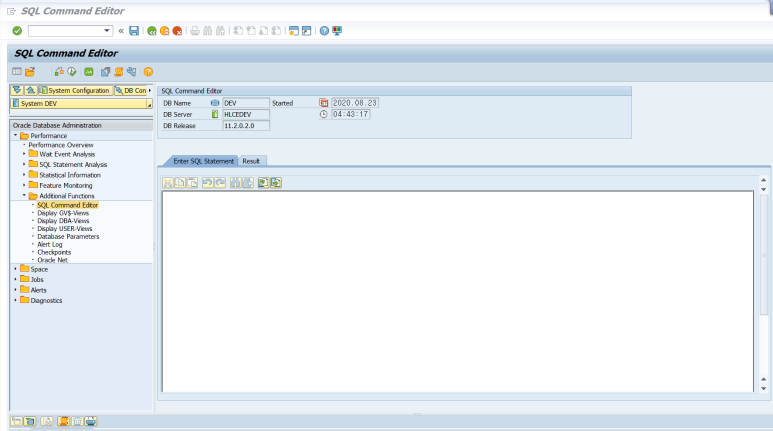Screen dimensions: 773x431
Task: Click the arrow after the DB Con button
Action: (150, 90)
